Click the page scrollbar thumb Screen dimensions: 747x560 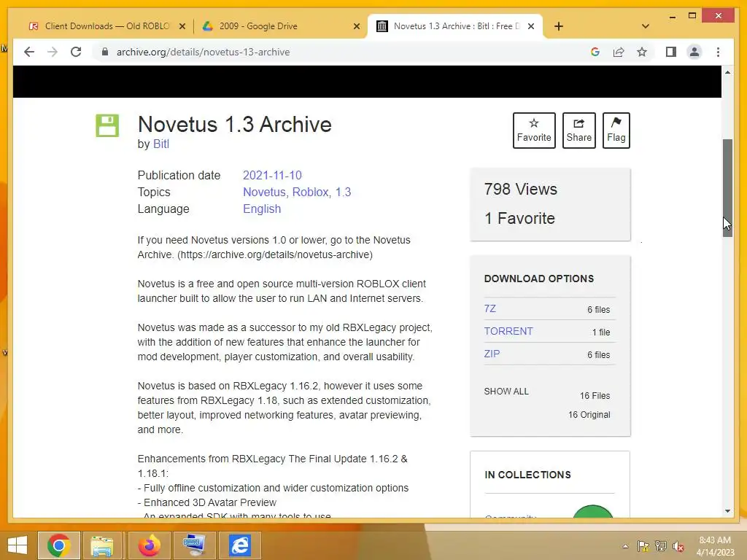(x=727, y=187)
